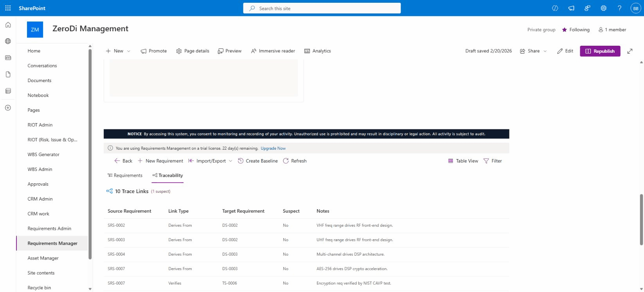The height and width of the screenshot is (292, 644).
Task: Click the Create plus circle icon
Action: pos(8,108)
